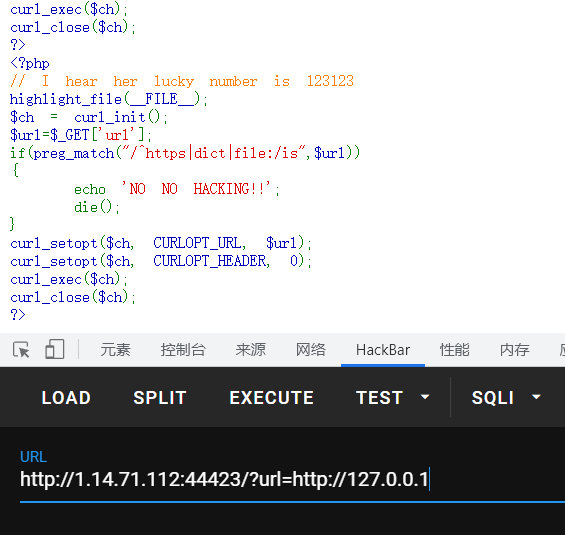
Task: Focus the HackBar URL input field
Action: (x=292, y=480)
